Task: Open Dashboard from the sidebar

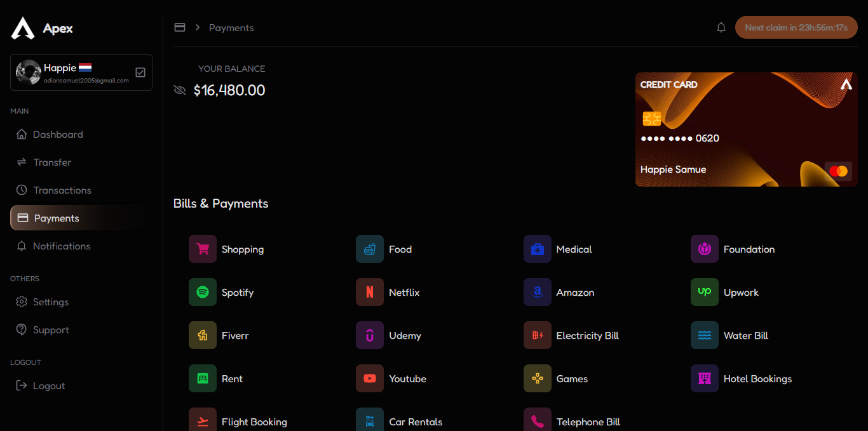Action: click(81, 135)
